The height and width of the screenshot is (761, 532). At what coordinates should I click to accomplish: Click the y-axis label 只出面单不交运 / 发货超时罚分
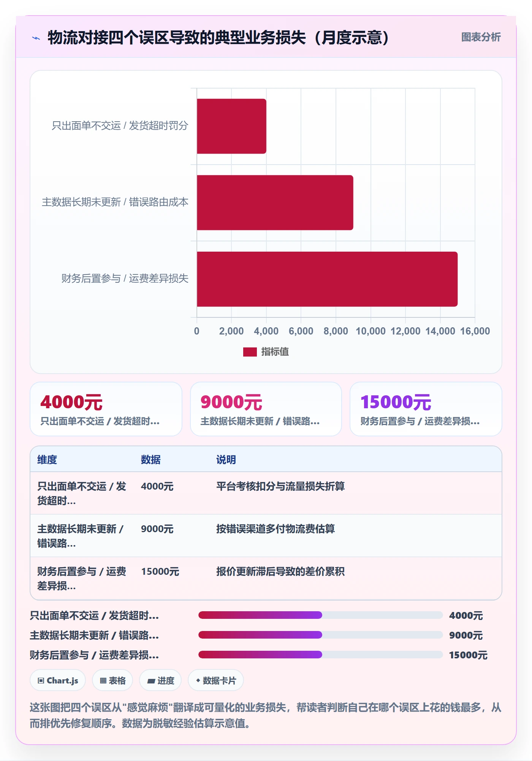click(120, 125)
